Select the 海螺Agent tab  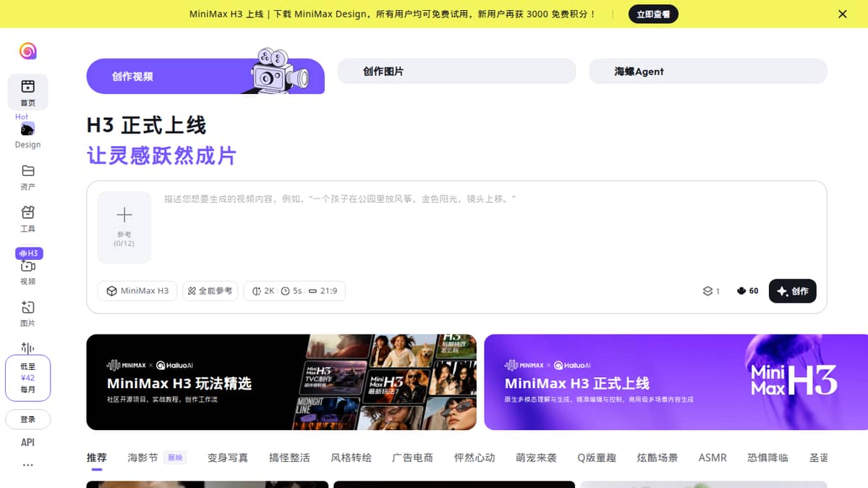click(x=708, y=72)
